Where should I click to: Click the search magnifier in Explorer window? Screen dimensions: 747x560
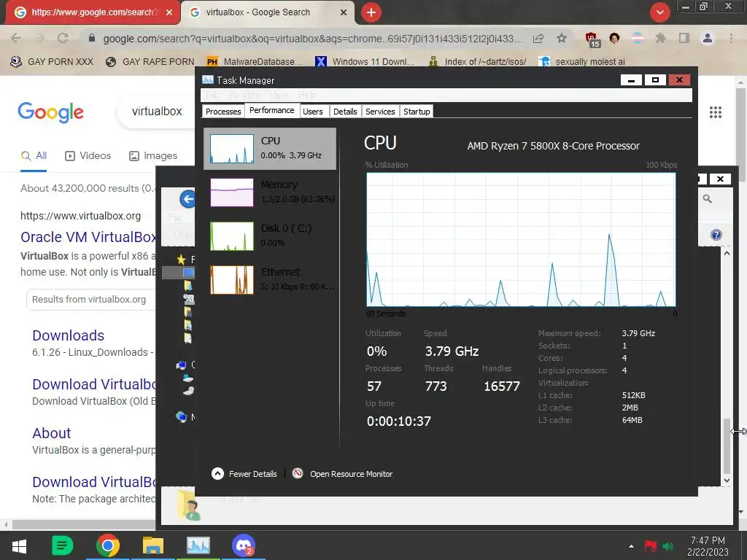[x=708, y=199]
